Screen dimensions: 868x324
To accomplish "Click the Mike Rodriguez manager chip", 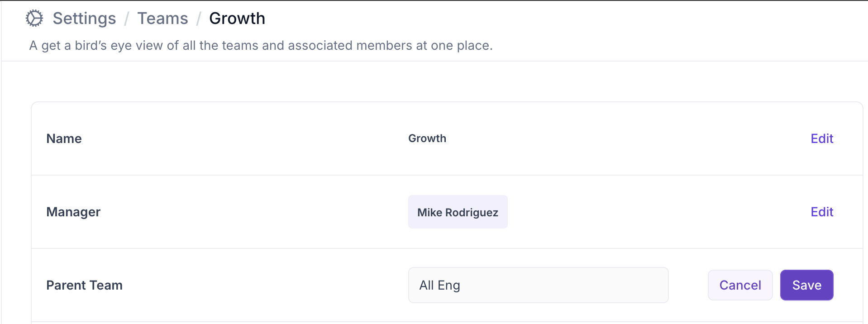I will (458, 212).
